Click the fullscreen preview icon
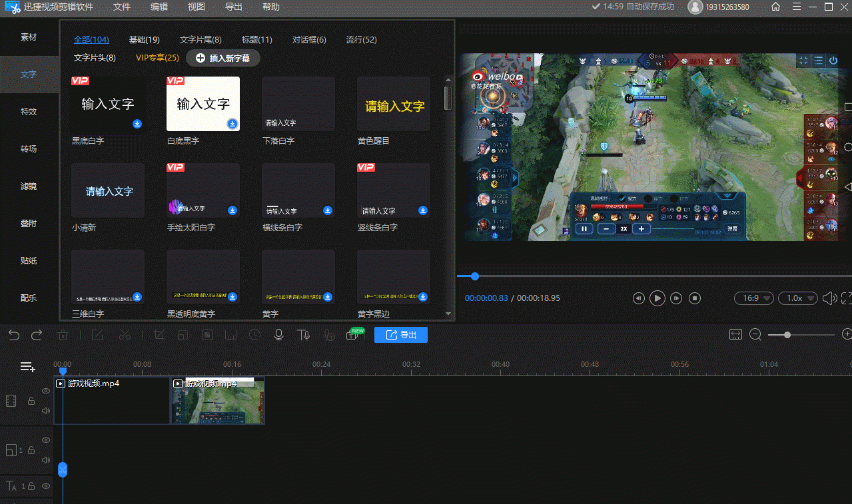Viewport: 852px width, 504px height. [x=847, y=298]
